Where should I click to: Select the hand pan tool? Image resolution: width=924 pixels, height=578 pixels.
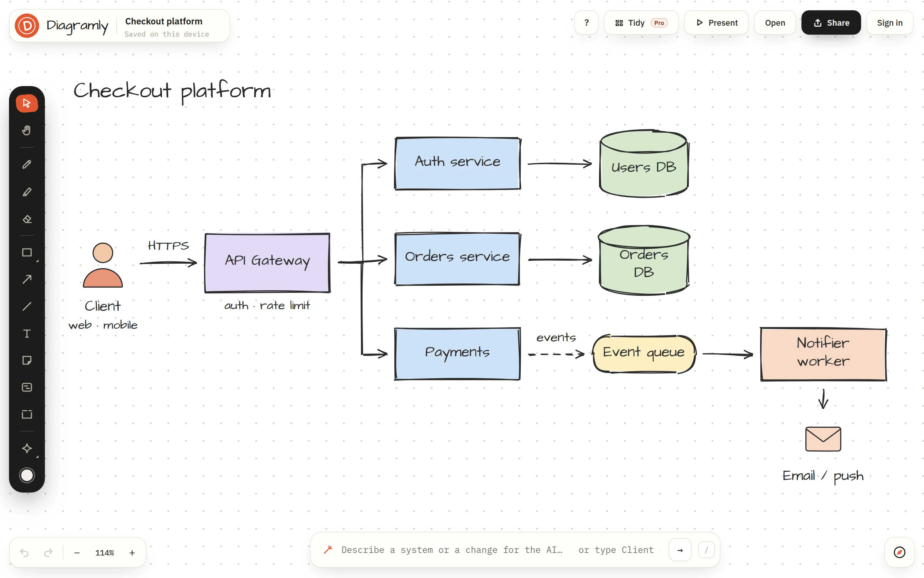27,130
